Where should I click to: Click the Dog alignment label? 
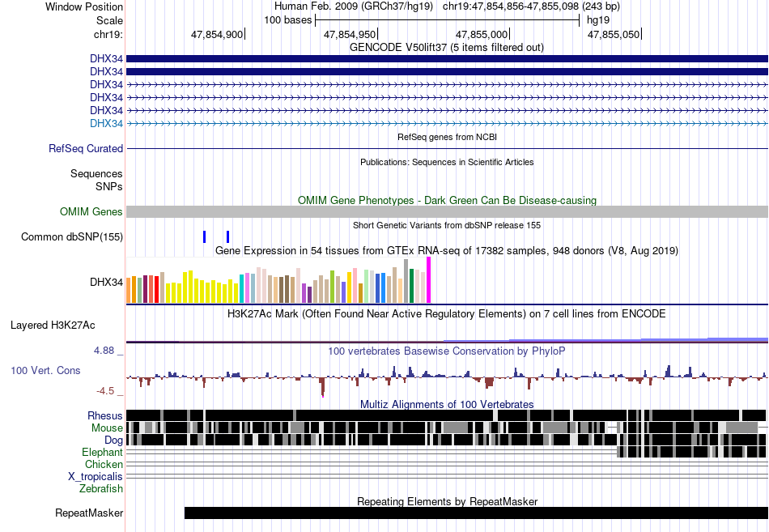(x=113, y=440)
